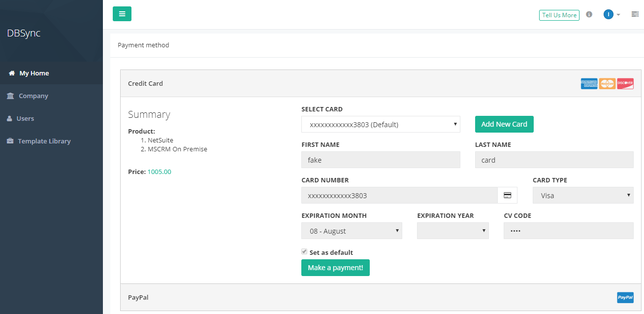Click the hamburger menu toggle button
The height and width of the screenshot is (314, 644).
tap(122, 14)
